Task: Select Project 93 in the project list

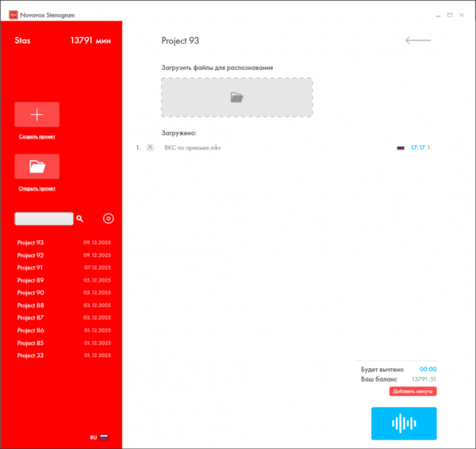Action: (x=31, y=243)
